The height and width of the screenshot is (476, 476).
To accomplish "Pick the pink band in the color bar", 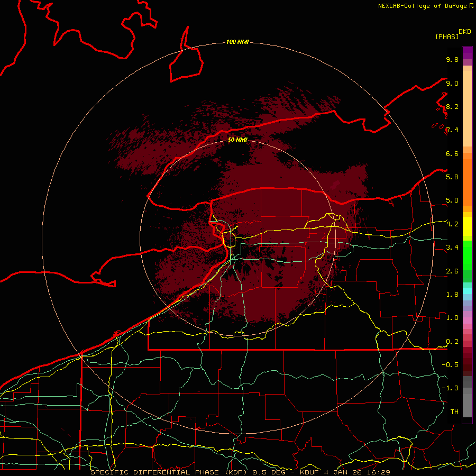I will pyautogui.click(x=467, y=321).
